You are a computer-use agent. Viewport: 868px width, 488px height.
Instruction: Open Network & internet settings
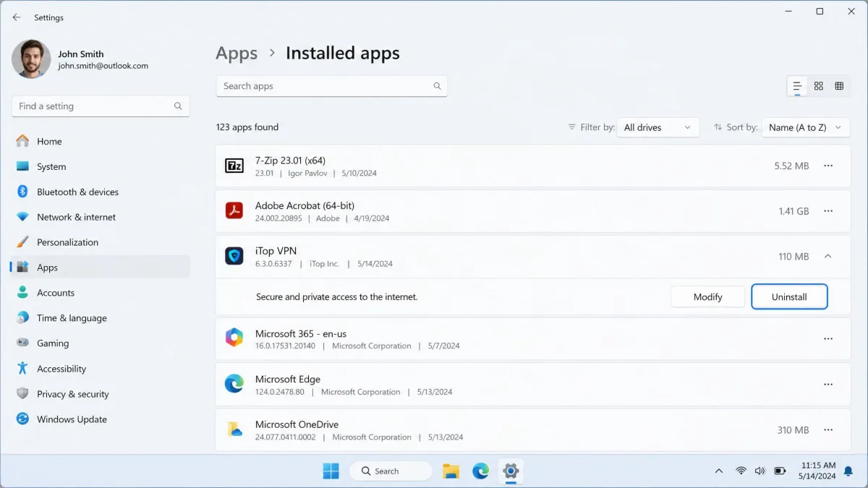click(x=101, y=217)
